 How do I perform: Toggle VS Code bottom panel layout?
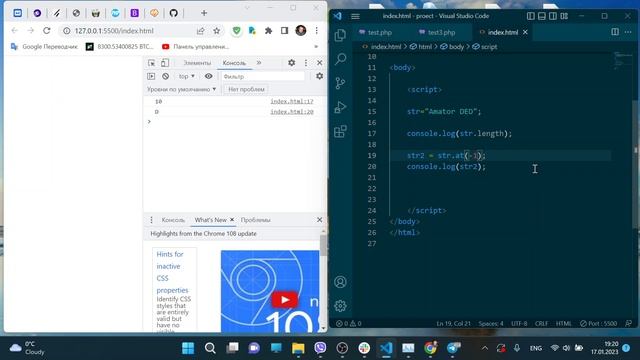(x=542, y=16)
